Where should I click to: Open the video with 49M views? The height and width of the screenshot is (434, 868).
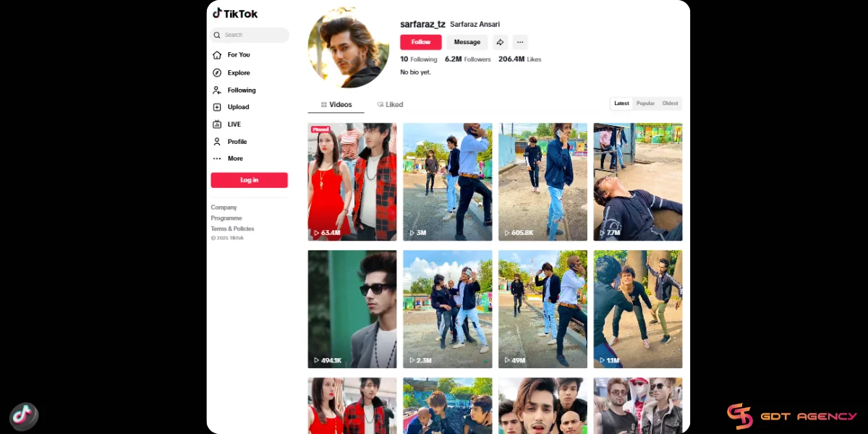[x=542, y=309]
